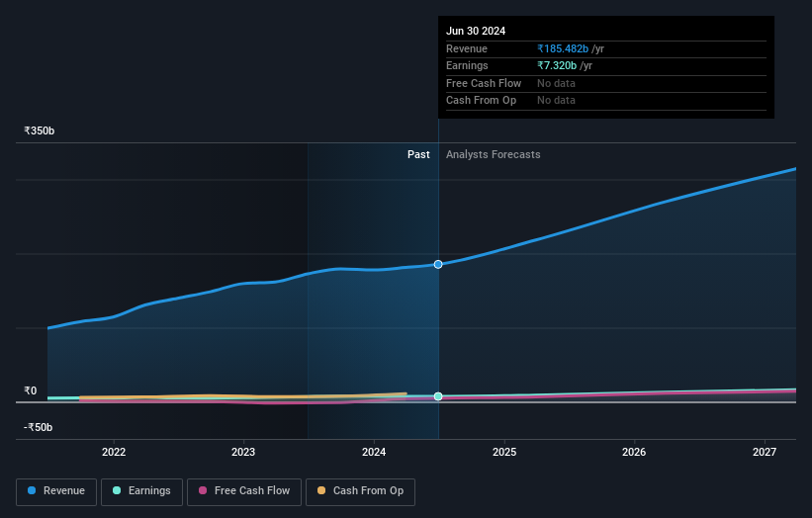Toggle the Cash From Op legend series
Screen dimensions: 812x518
click(x=360, y=491)
